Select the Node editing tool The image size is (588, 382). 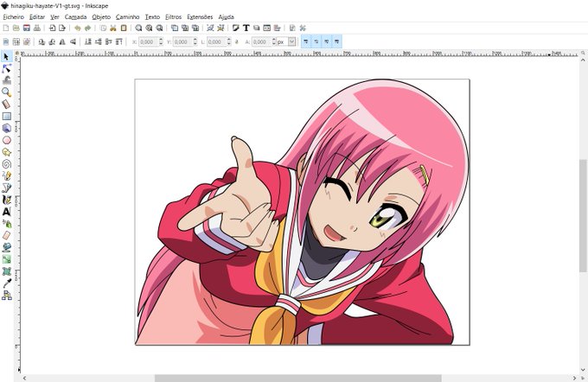click(6, 68)
